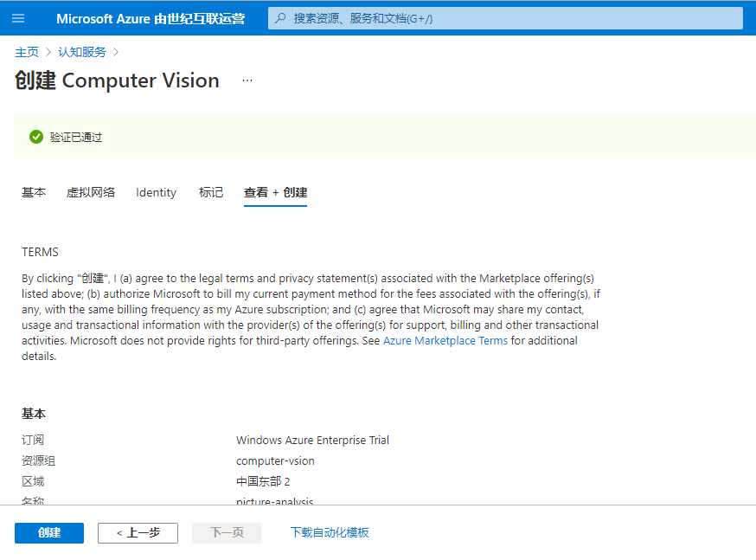Click the search magnifier icon
Screen dimensions: 756x560
coord(280,18)
